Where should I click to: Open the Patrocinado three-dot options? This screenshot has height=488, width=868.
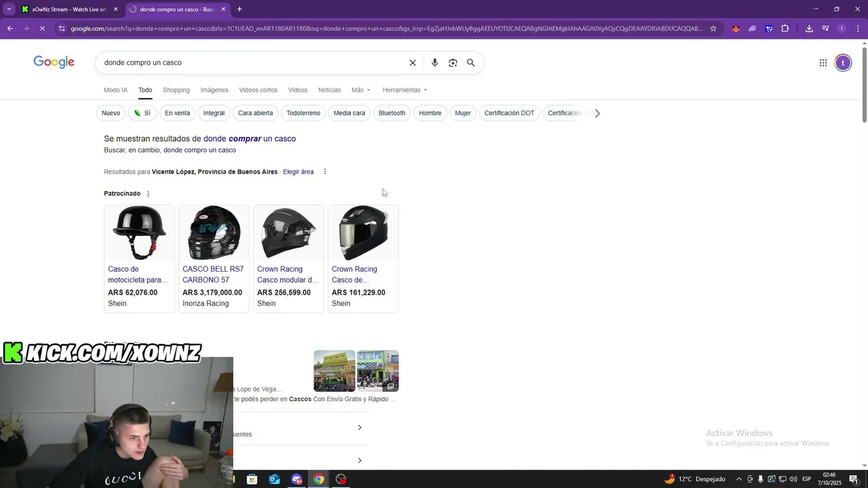[148, 194]
